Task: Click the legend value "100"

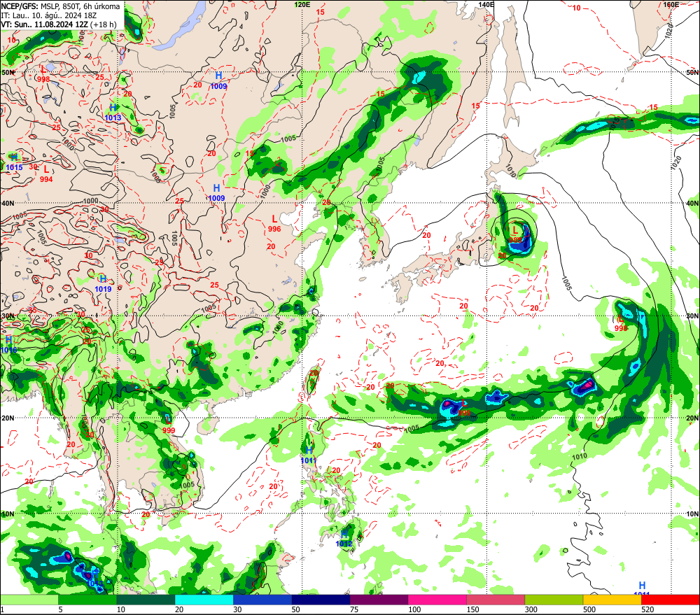Action: pyautogui.click(x=414, y=609)
